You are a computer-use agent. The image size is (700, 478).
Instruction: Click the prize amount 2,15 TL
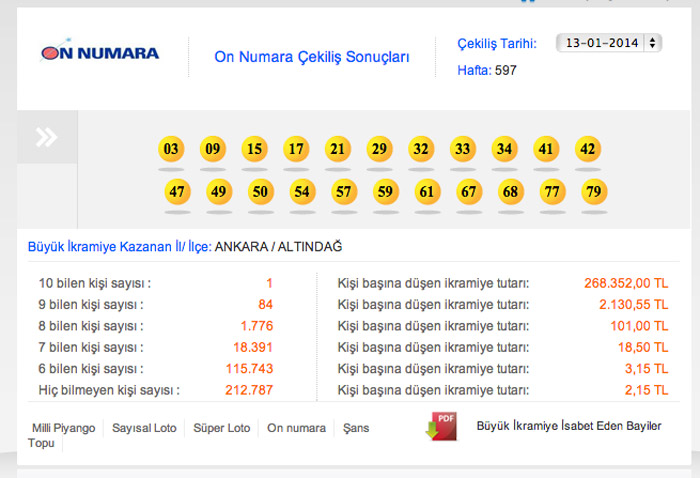click(x=646, y=390)
